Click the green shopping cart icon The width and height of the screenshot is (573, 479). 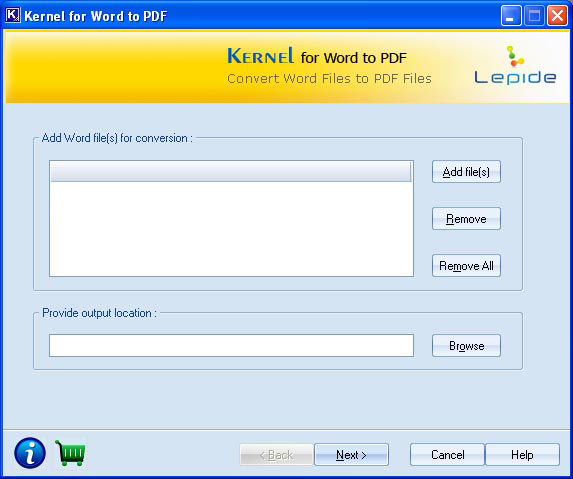click(70, 453)
